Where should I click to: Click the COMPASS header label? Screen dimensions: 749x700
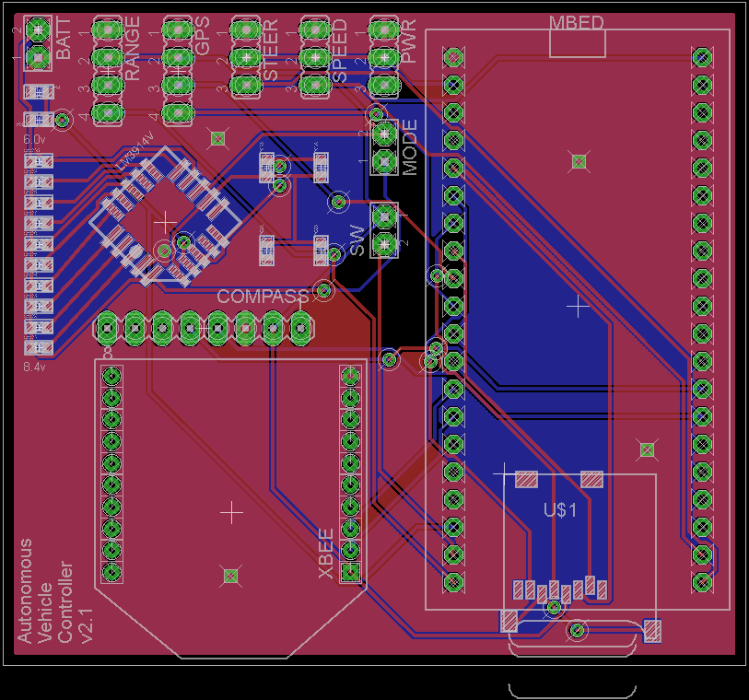click(x=263, y=297)
